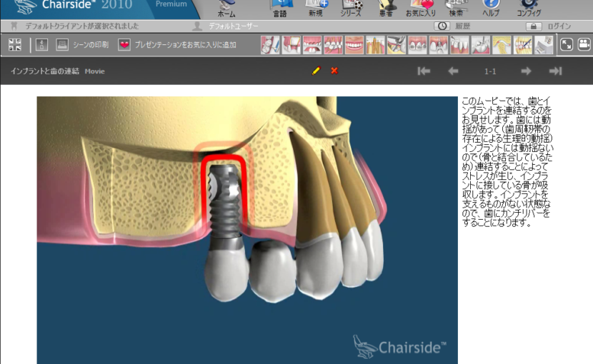The height and width of the screenshot is (364, 593).
Task: Open the 言語 language menu
Action: (280, 8)
